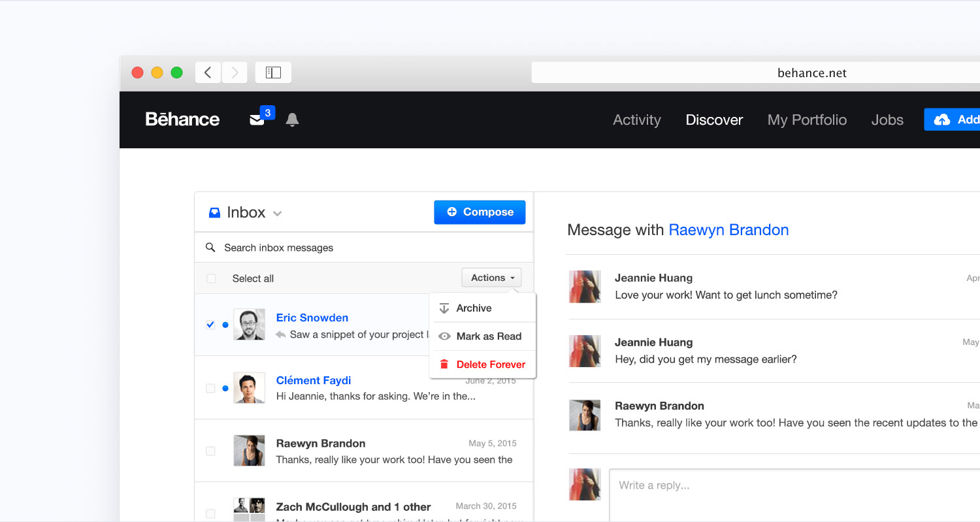
Task: Click the behance.net address bar
Action: coord(756,73)
